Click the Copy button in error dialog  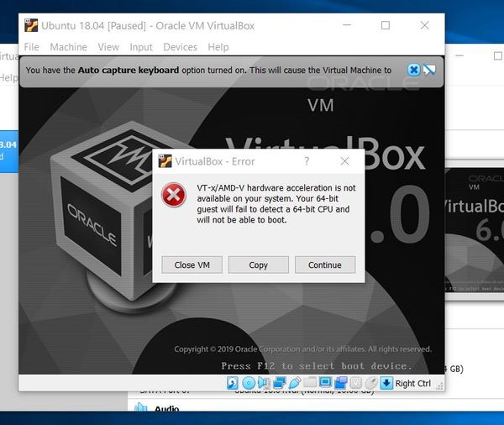click(x=259, y=265)
